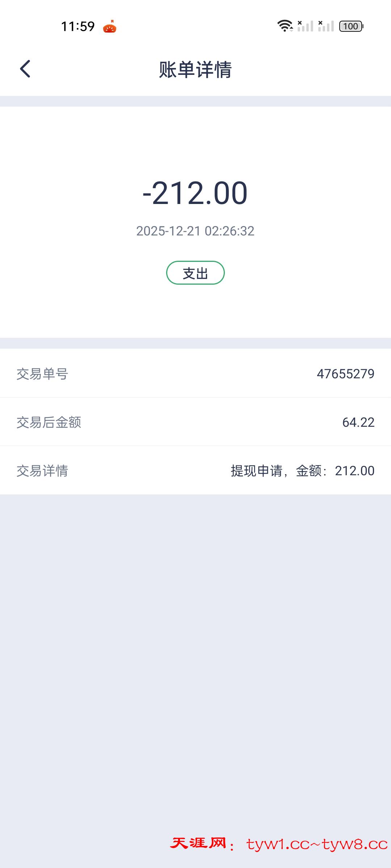Tap the transaction timestamp 2025-12-21 02:26:32
391x868 pixels.
click(x=195, y=231)
